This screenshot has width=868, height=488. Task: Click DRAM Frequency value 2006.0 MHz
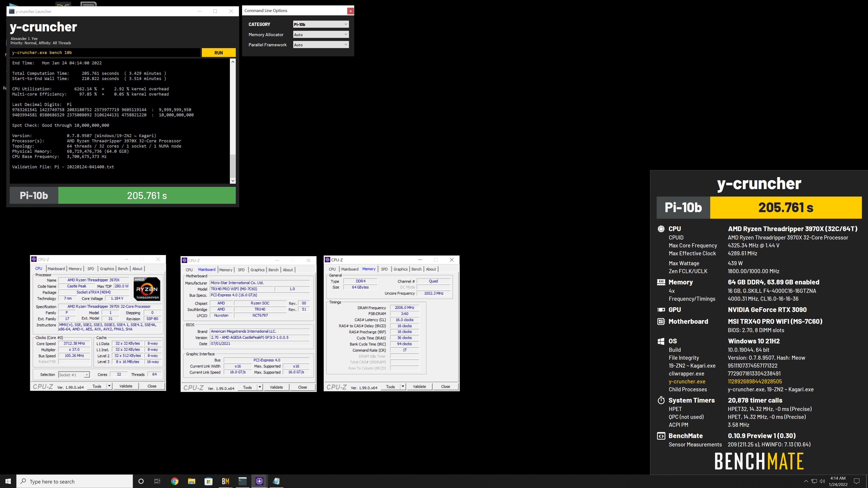(x=404, y=307)
